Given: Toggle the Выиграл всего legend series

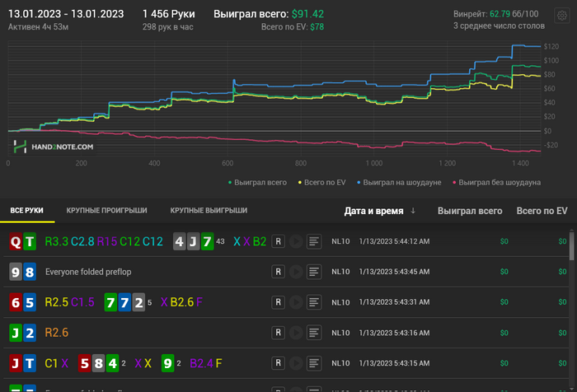Looking at the screenshot, I should (x=257, y=182).
